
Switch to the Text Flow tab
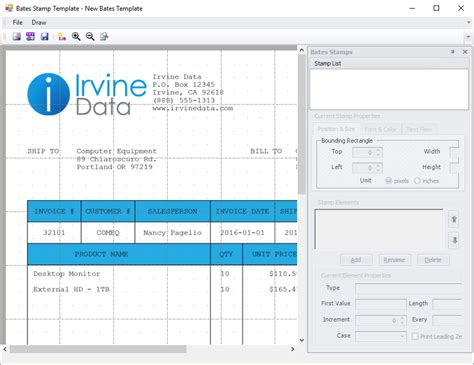[419, 129]
